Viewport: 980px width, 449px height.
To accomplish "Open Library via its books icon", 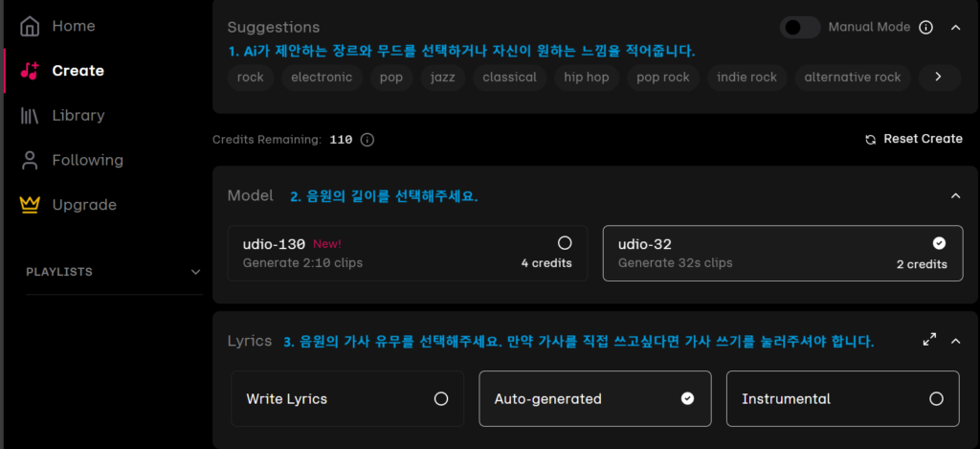I will point(30,116).
